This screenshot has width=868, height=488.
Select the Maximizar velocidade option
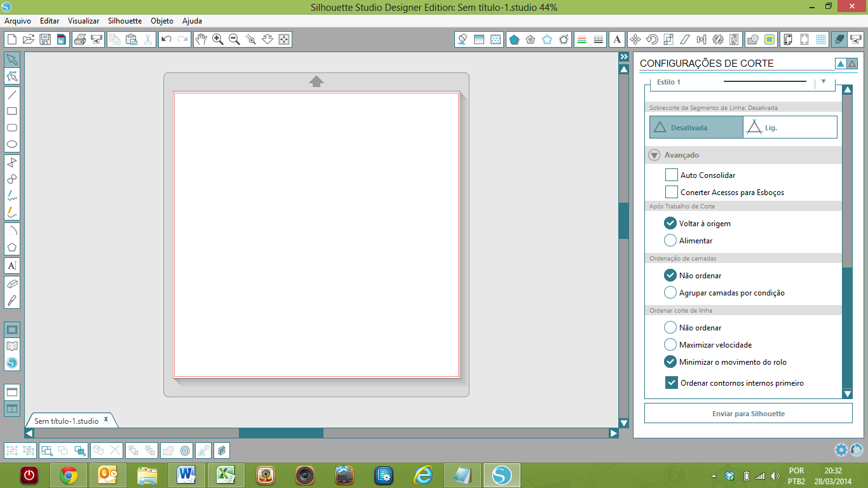[x=670, y=344]
